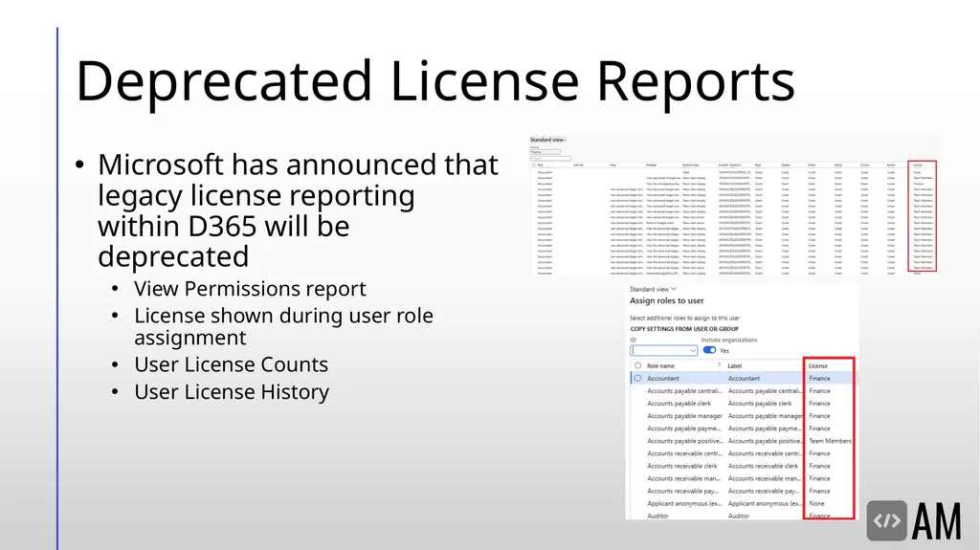980x550 pixels.
Task: Select all rows via Role name header circle
Action: [x=637, y=365]
